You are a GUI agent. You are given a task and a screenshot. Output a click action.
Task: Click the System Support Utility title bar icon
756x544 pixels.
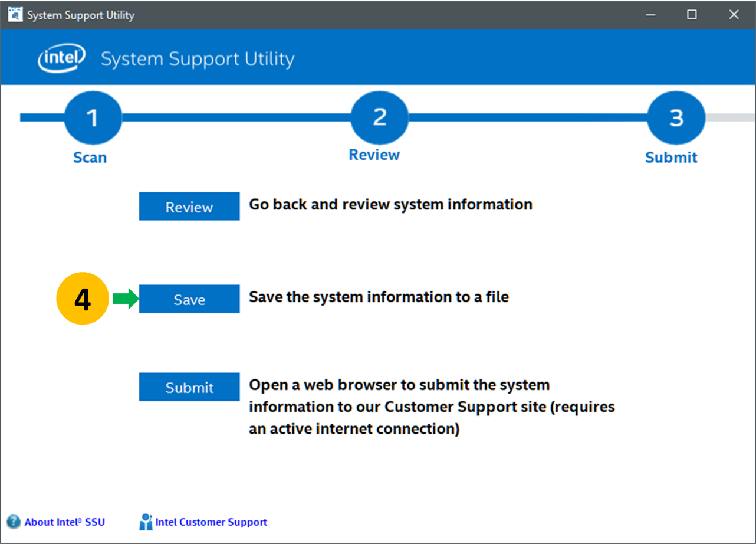15,15
